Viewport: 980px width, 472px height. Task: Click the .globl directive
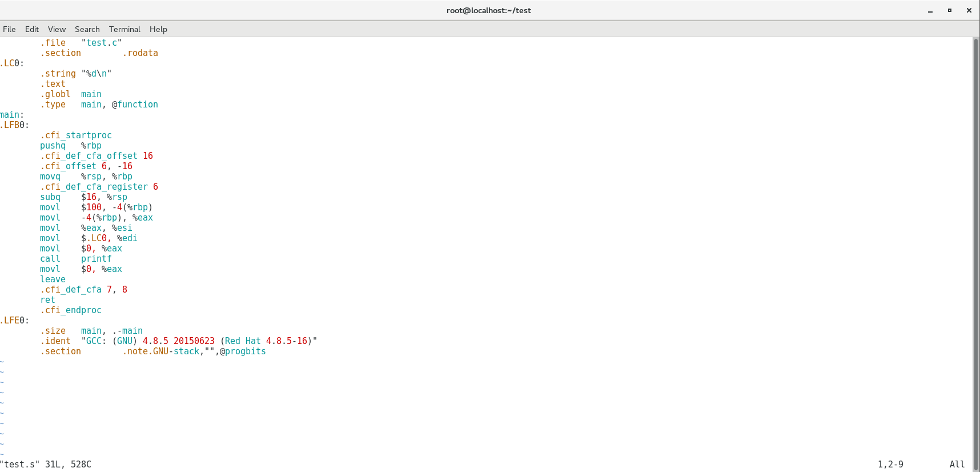[55, 94]
